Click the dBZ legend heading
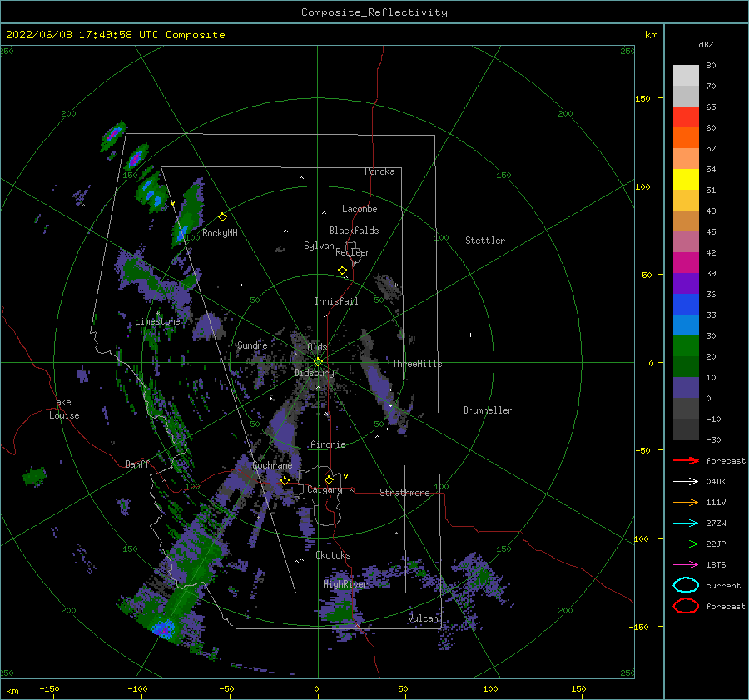The image size is (749, 700). [x=706, y=44]
